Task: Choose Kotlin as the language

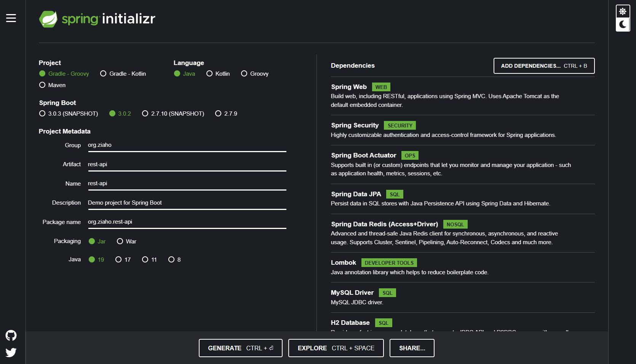Action: point(218,74)
